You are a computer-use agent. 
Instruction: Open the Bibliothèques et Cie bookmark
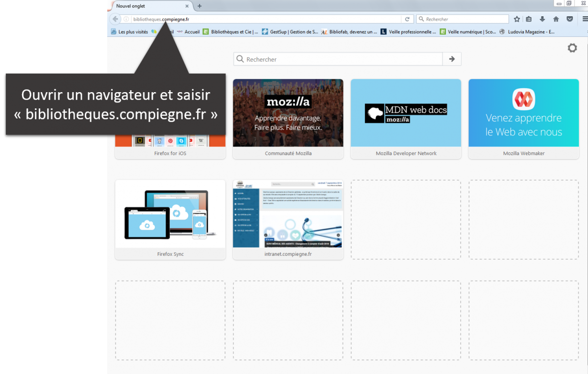230,32
